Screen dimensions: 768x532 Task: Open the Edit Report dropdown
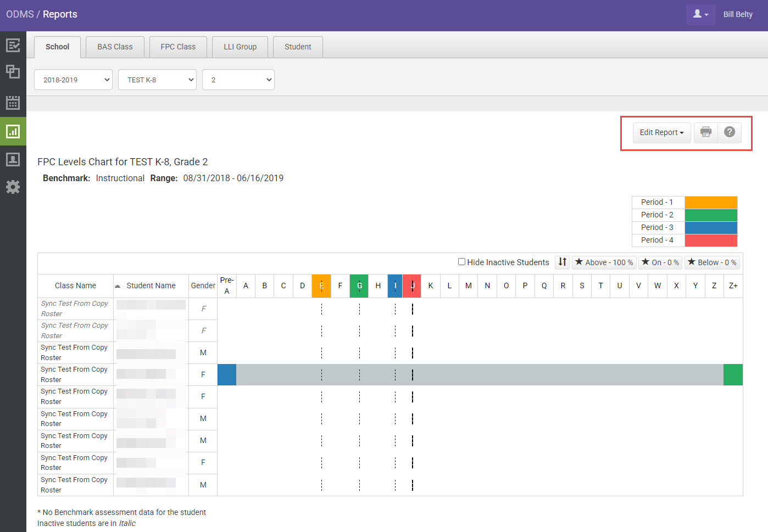(661, 132)
